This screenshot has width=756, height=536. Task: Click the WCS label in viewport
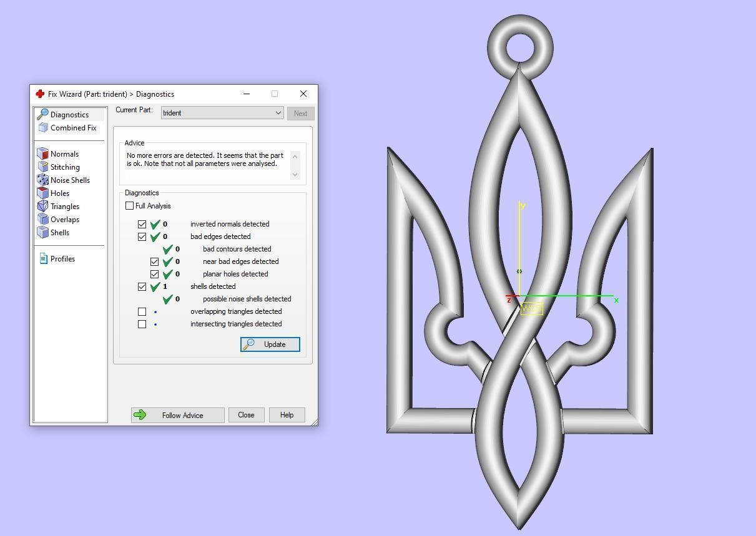(531, 308)
